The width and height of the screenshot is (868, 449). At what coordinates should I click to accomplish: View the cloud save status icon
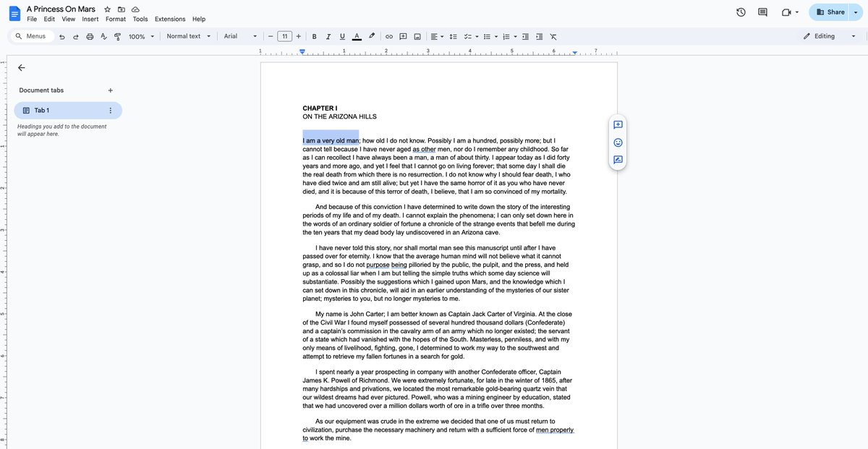[135, 9]
